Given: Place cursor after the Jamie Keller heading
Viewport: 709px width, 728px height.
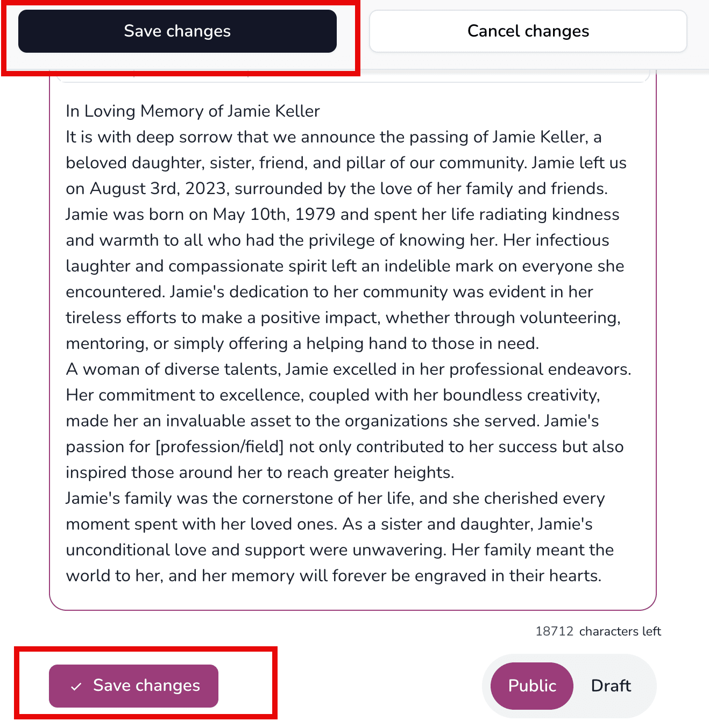Looking at the screenshot, I should click(x=321, y=111).
